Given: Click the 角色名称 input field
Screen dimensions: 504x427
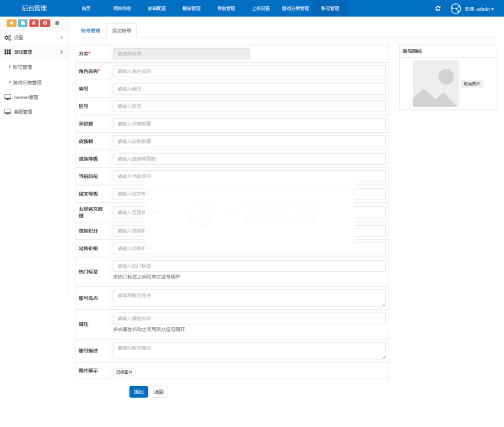Looking at the screenshot, I should tap(249, 71).
